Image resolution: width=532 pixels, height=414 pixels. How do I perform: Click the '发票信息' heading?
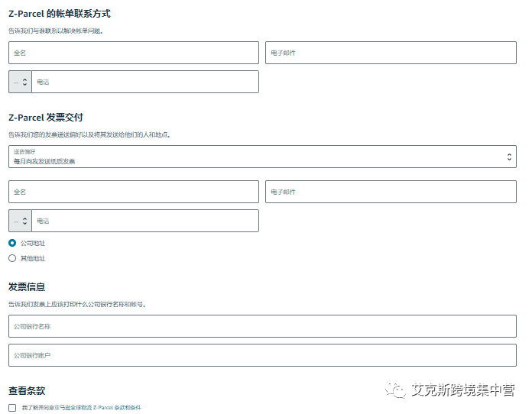tap(27, 287)
